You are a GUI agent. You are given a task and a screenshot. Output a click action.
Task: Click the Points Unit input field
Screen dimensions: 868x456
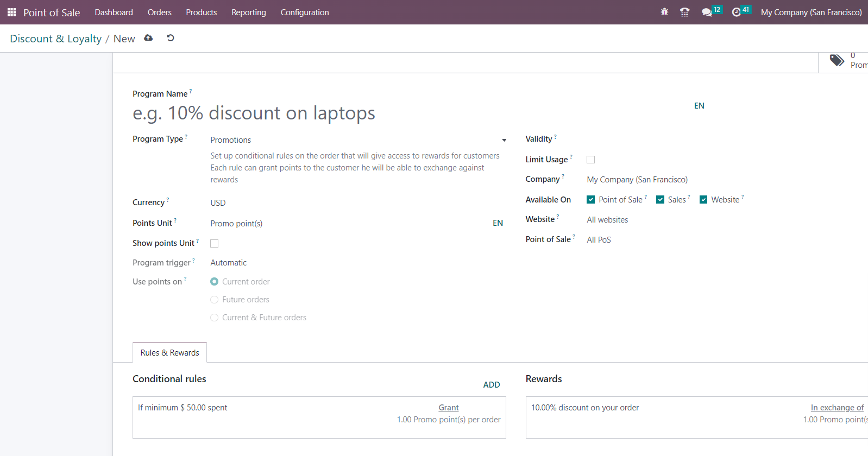(349, 224)
